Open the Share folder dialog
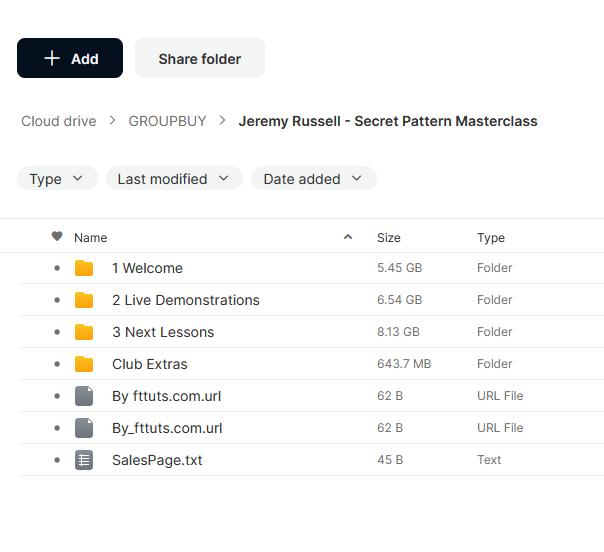The height and width of the screenshot is (552, 604). tap(200, 58)
